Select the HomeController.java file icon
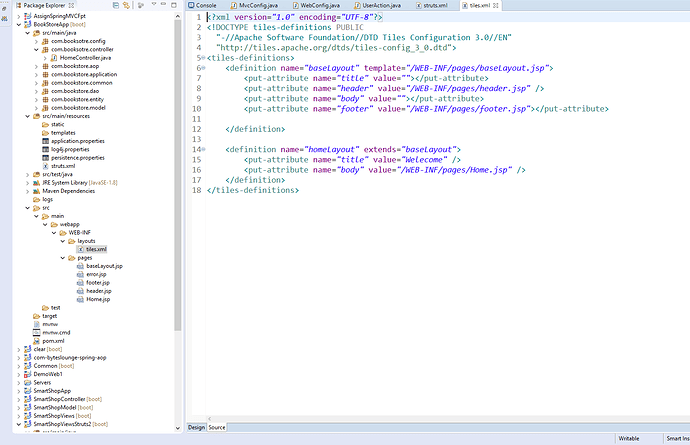Viewport: 690px width, 445px height. 56,58
